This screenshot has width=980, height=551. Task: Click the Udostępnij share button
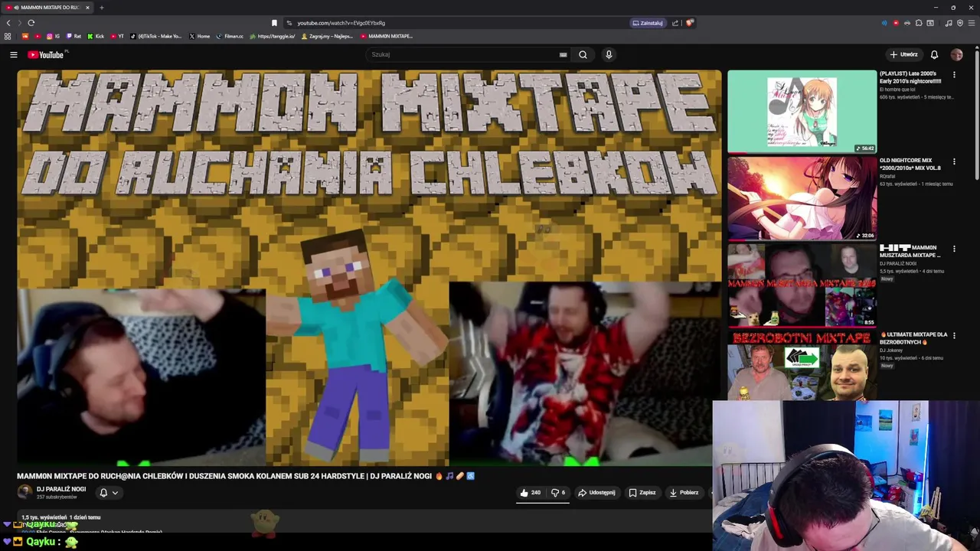(596, 493)
